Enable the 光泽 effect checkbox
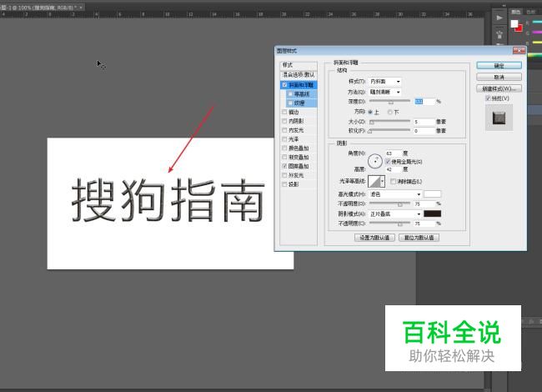 [284, 139]
